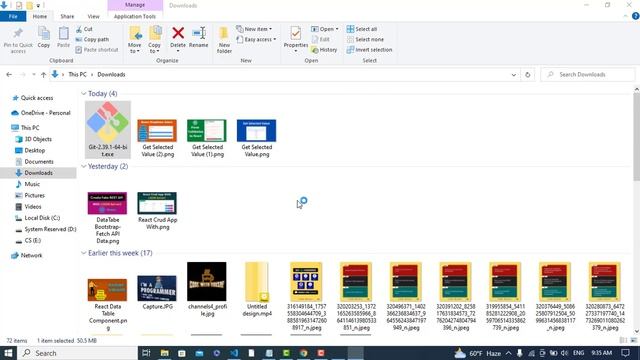The height and width of the screenshot is (360, 640).
Task: Open file Properties
Action: pos(296,40)
